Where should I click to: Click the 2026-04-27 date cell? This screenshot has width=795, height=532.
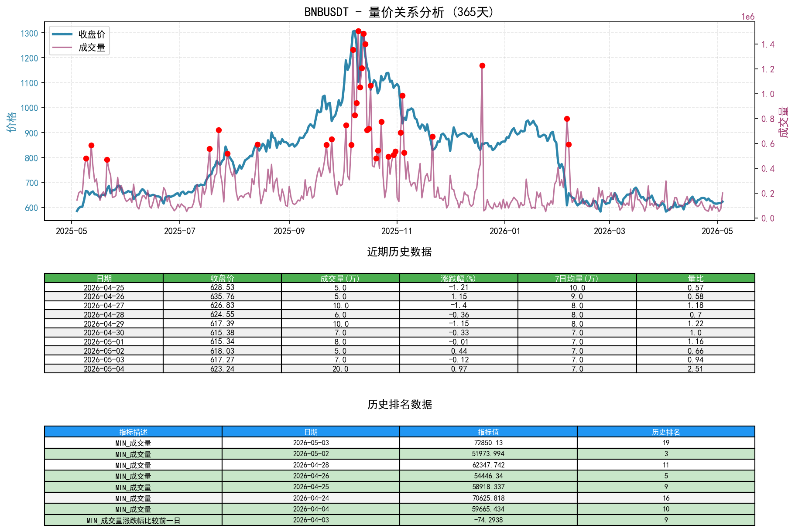[104, 306]
